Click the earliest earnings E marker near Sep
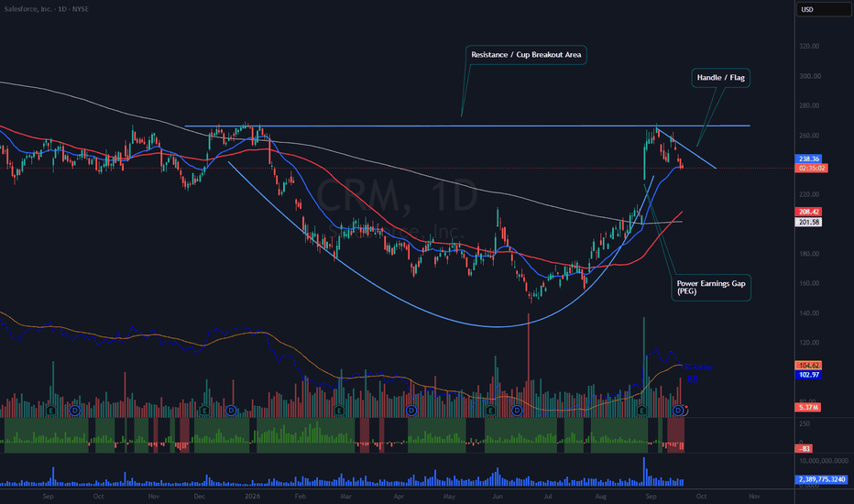This screenshot has height=504, width=854. (x=50, y=411)
